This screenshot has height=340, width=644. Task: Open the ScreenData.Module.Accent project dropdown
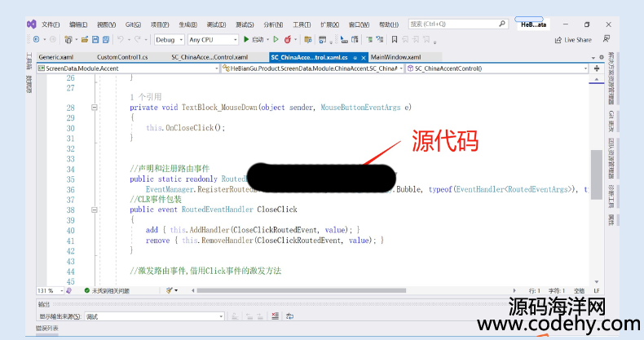coord(128,68)
